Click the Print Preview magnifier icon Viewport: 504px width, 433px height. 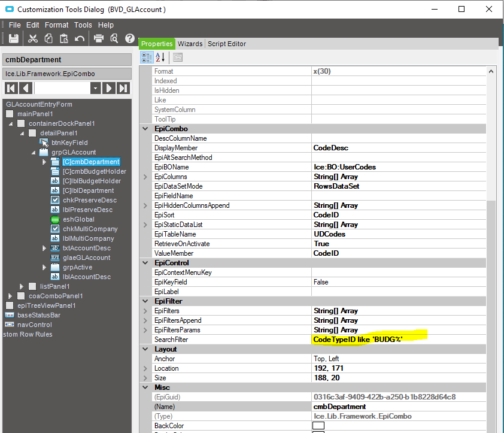coord(114,38)
